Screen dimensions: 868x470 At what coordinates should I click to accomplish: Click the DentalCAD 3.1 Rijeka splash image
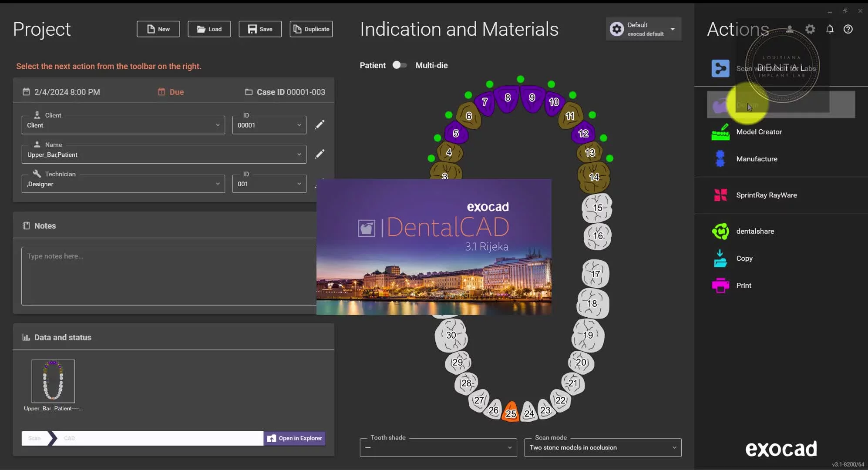(434, 247)
